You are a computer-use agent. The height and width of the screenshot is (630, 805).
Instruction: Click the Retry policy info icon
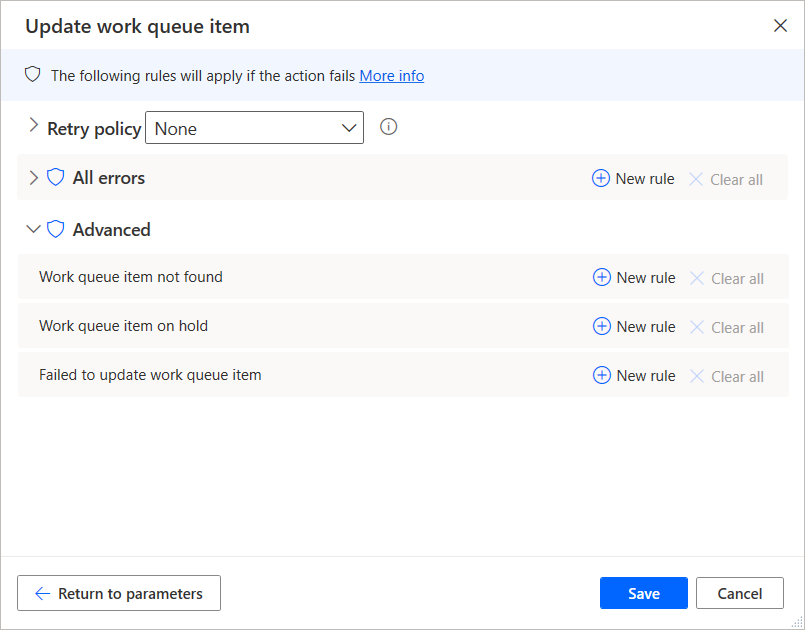[x=388, y=126]
